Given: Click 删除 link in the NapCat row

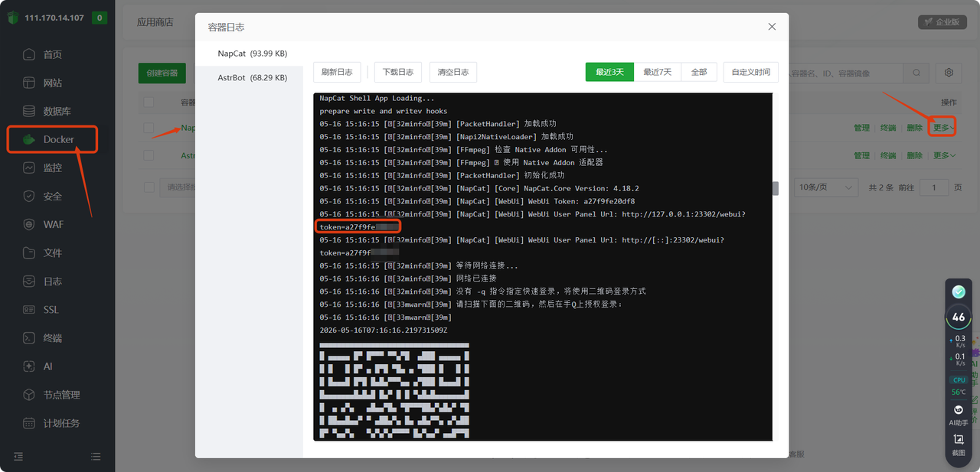Looking at the screenshot, I should pyautogui.click(x=914, y=128).
